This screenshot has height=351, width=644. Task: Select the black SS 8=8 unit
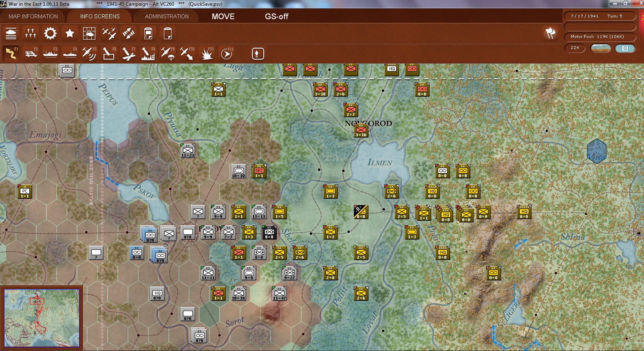coord(269,232)
